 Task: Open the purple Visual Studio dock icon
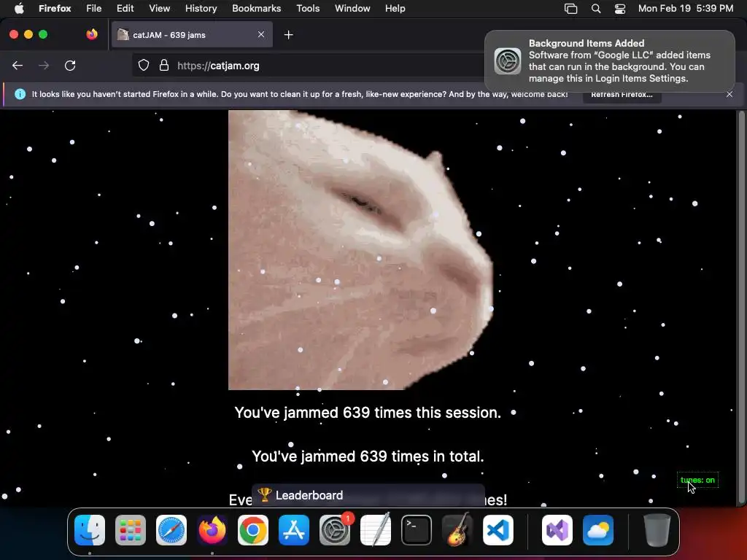point(557,530)
